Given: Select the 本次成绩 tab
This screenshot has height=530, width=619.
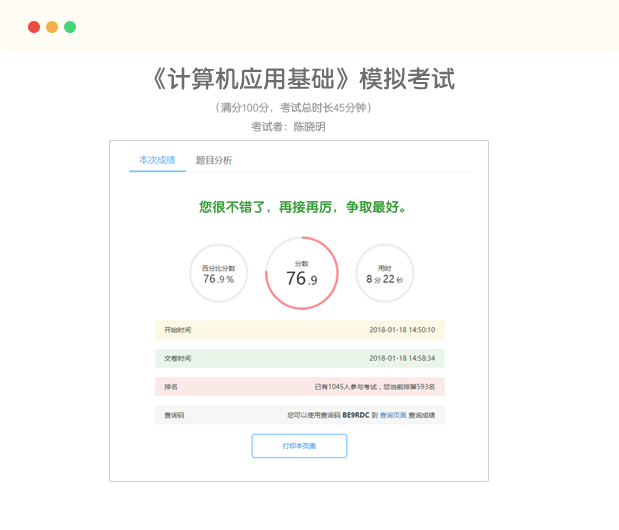Looking at the screenshot, I should (x=157, y=160).
